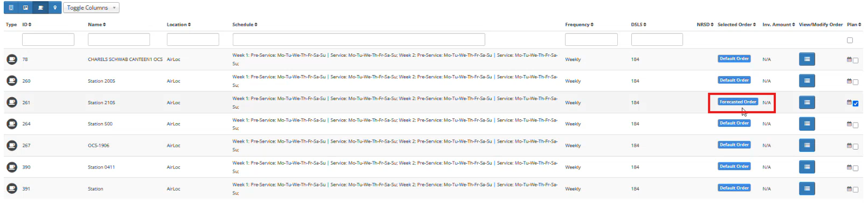Click coffee type icon for ID 78
868x203 pixels.
pos(12,59)
